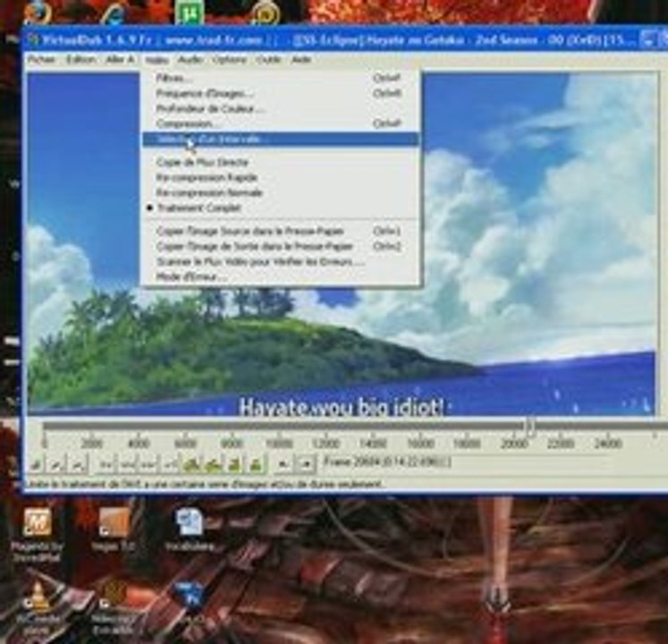Set selection end mark-out icon
Image resolution: width=668 pixels, height=644 pixels.
pos(306,464)
